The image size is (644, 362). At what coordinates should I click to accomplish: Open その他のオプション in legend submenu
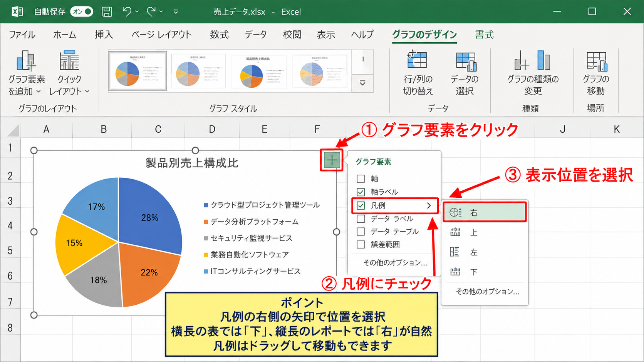click(x=488, y=292)
